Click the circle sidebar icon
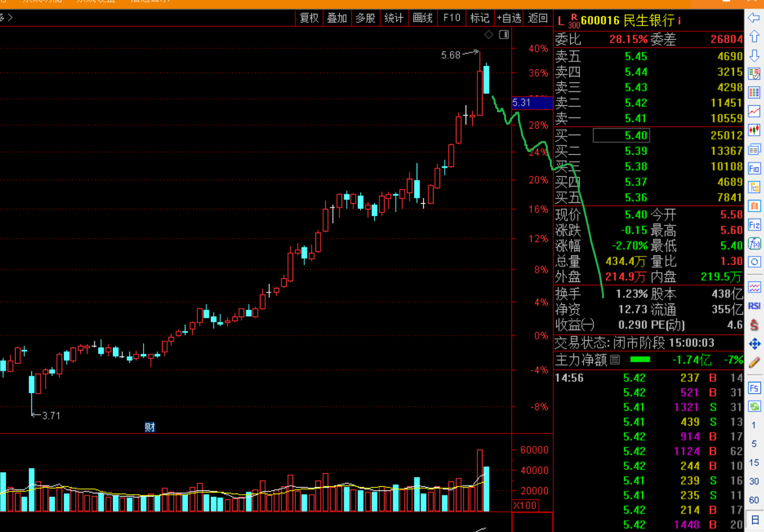The image size is (764, 532). (754, 262)
